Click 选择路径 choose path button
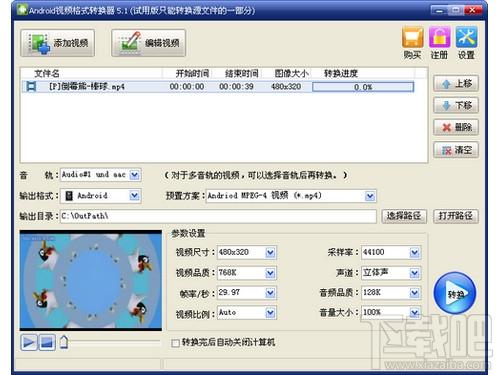This screenshot has width=500, height=375. [404, 216]
